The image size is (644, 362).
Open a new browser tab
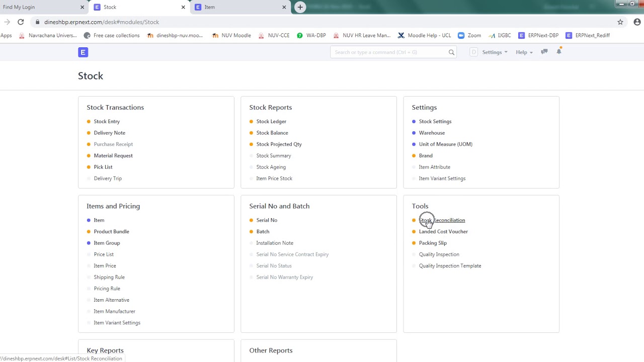click(x=300, y=7)
